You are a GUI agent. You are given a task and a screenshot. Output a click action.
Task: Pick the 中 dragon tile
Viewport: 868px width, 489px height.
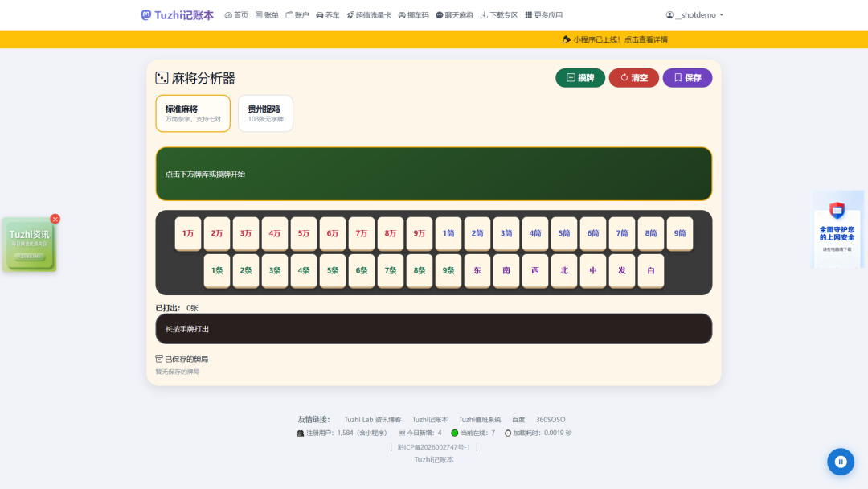[593, 271]
